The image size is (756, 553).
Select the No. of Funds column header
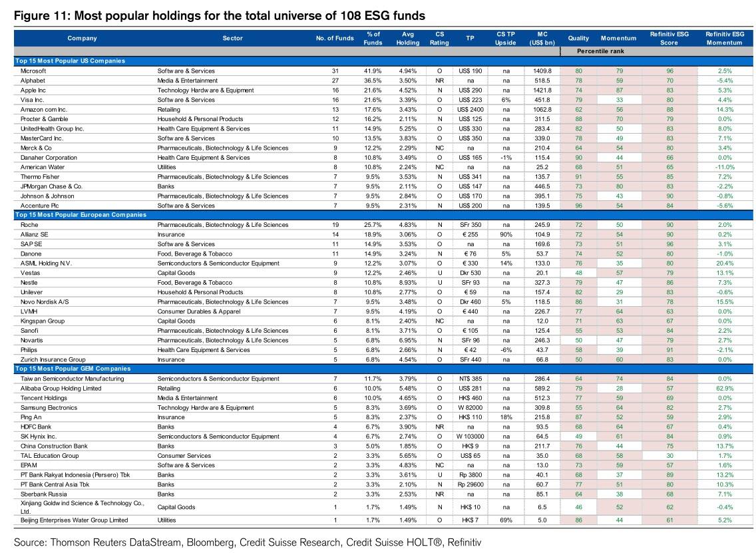click(335, 39)
